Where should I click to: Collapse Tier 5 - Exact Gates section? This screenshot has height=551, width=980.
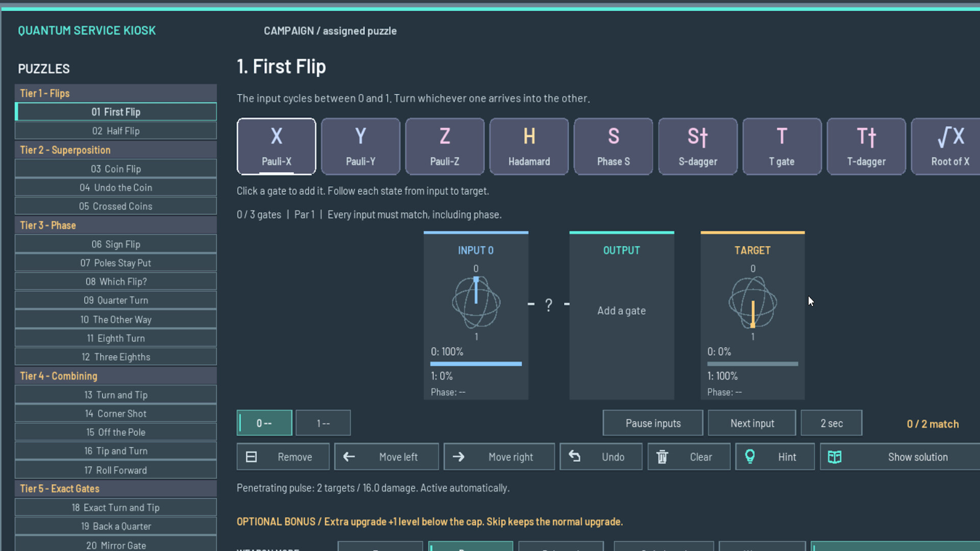[x=116, y=489]
